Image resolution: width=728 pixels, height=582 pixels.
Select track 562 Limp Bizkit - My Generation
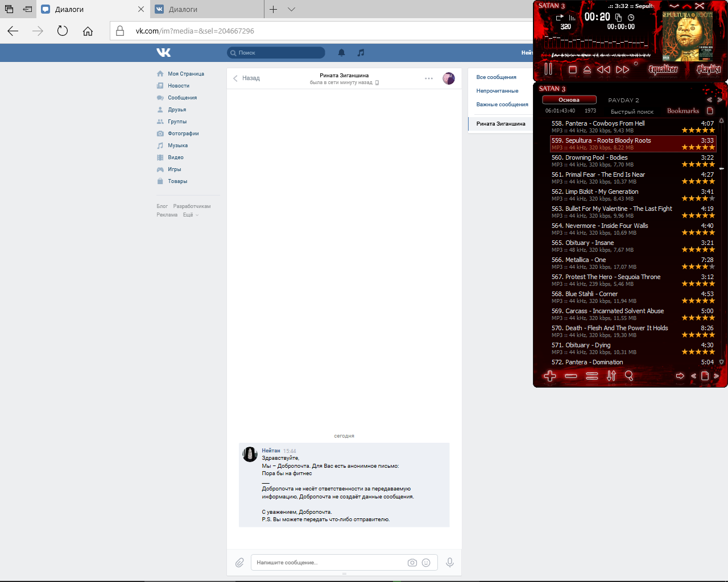click(632, 194)
